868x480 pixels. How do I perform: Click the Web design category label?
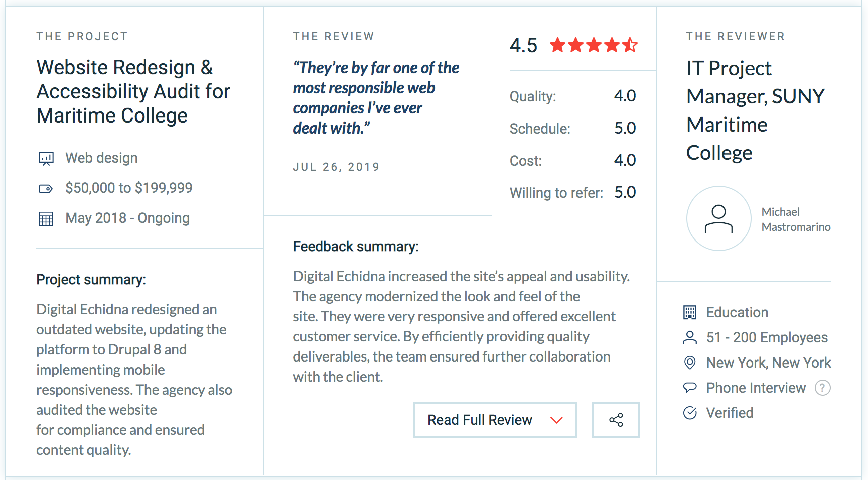point(101,158)
